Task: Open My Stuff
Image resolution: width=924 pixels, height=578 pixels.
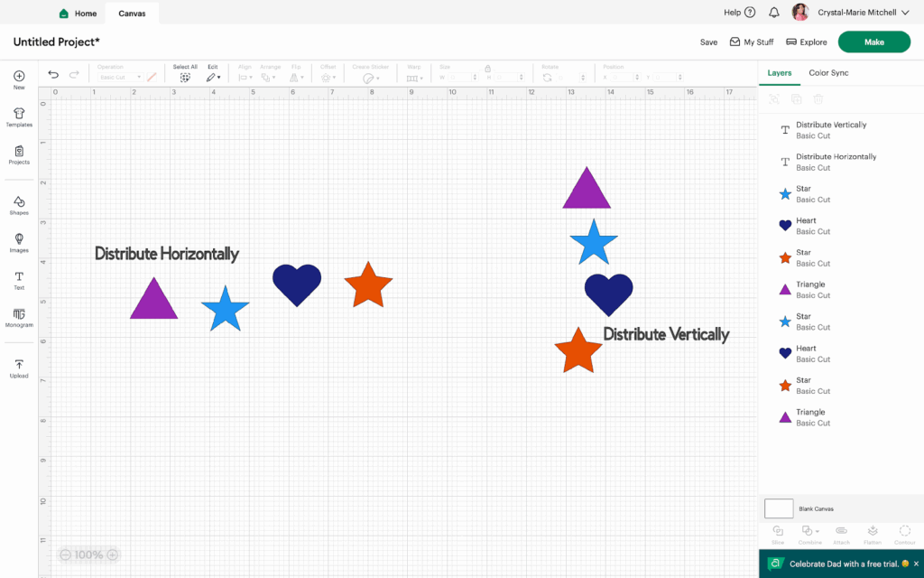Action: click(752, 42)
